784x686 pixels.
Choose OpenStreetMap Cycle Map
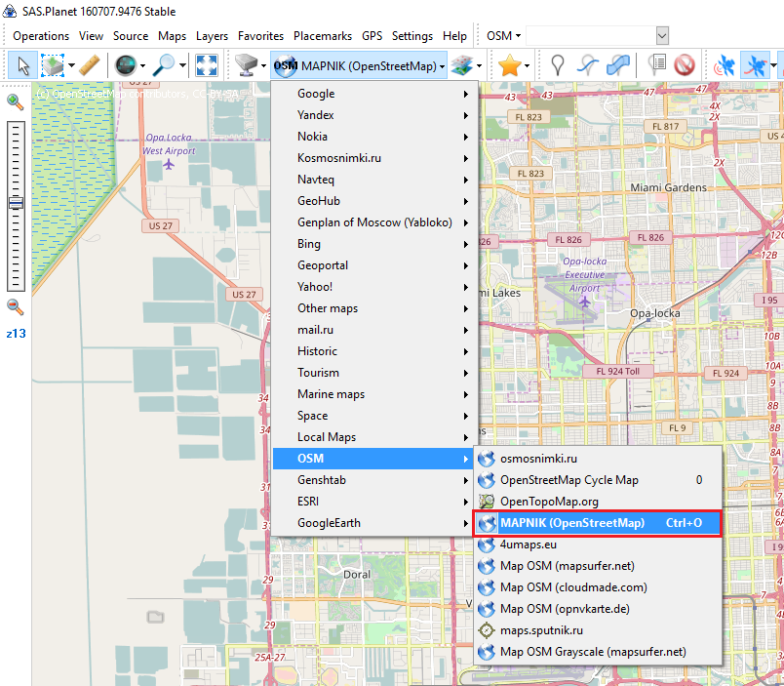[598, 480]
